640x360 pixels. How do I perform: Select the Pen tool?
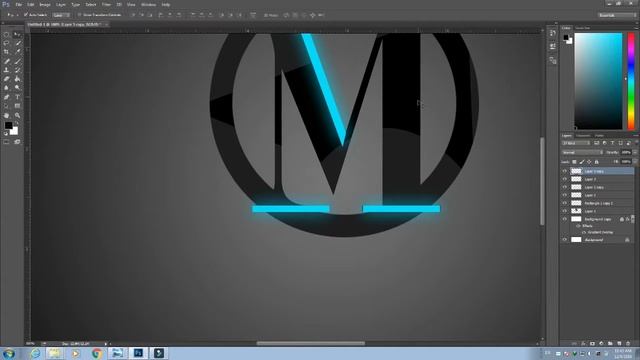point(7,97)
